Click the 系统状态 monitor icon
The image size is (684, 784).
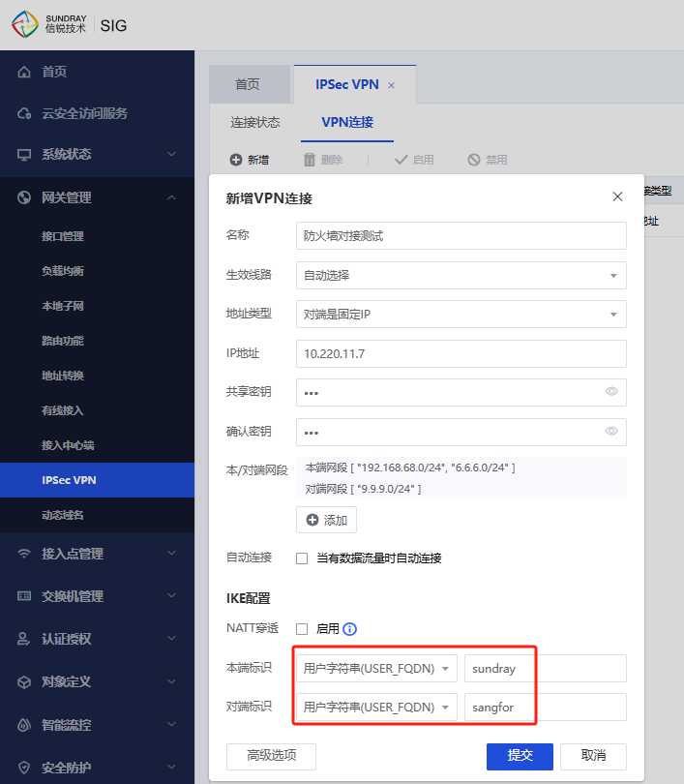coord(24,155)
